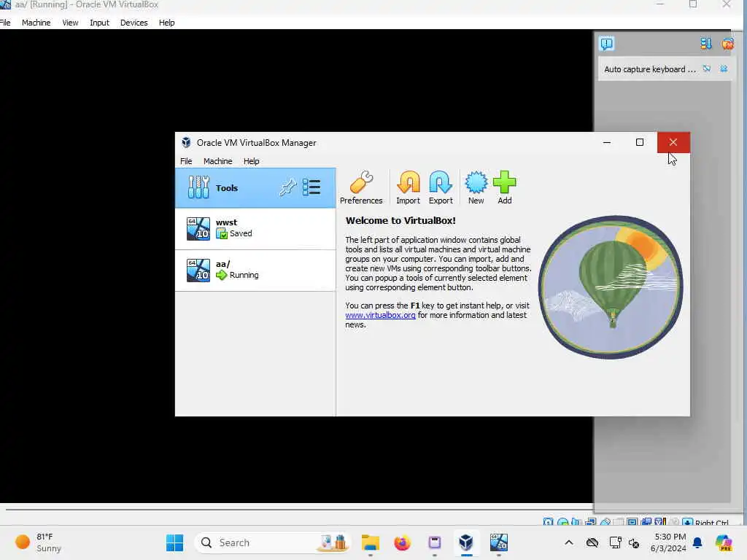Click the muted volume tray icon
Image resolution: width=747 pixels, height=560 pixels.
[634, 542]
